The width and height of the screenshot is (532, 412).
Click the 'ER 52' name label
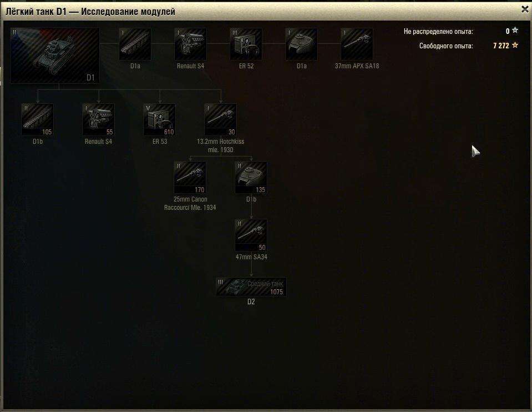(x=246, y=66)
